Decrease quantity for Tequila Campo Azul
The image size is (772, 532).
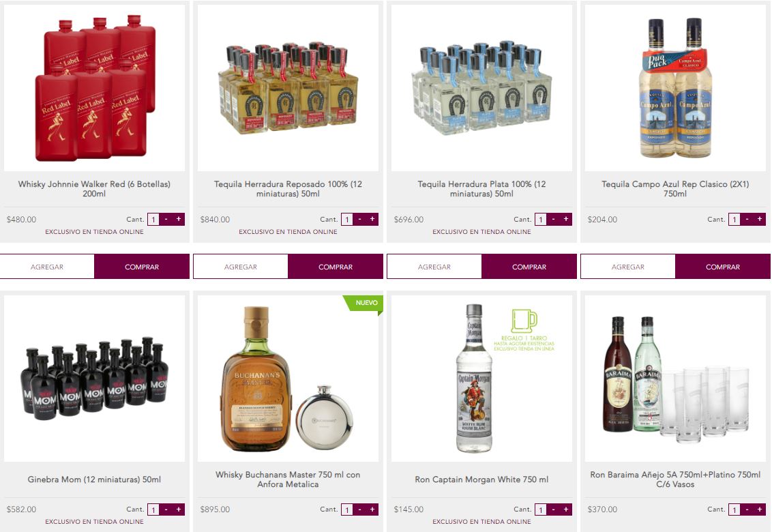tap(747, 219)
